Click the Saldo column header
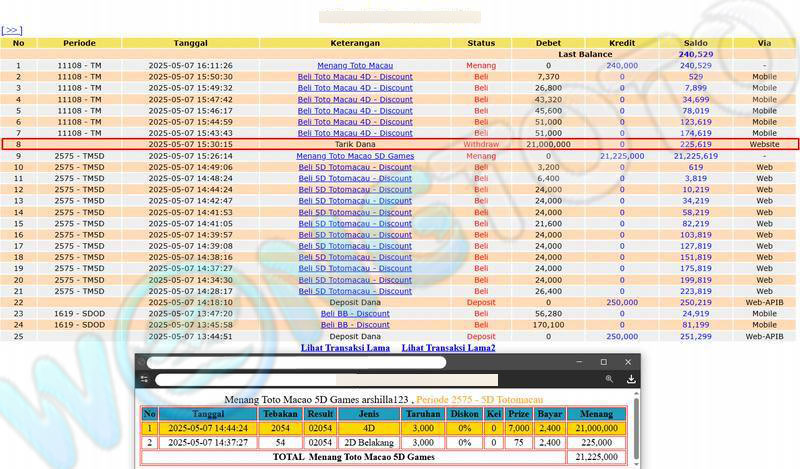 [x=694, y=43]
